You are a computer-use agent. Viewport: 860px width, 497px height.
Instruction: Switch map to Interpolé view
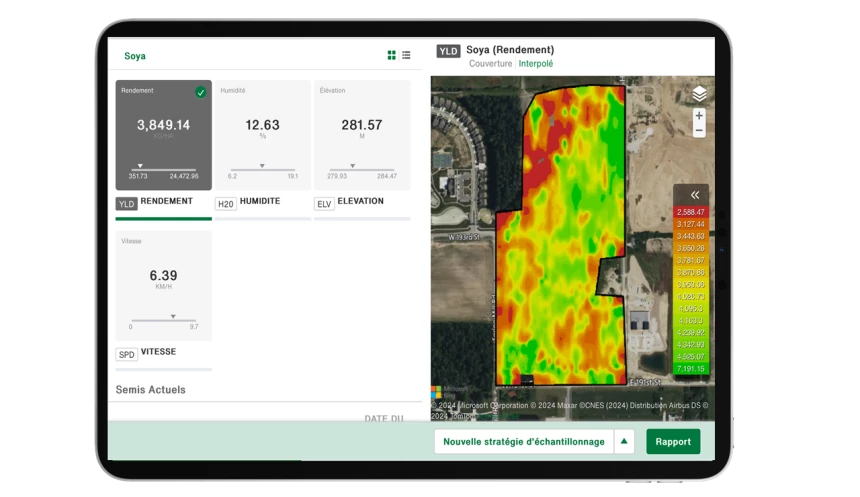[x=536, y=64]
